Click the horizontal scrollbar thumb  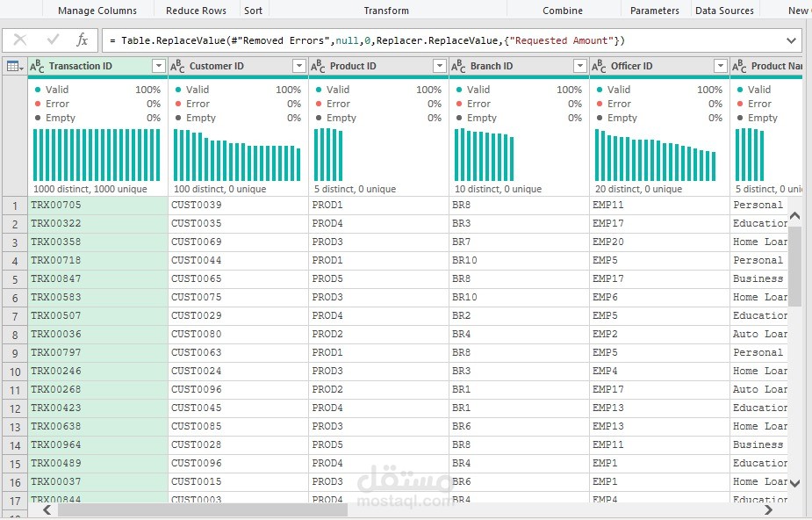pos(203,510)
